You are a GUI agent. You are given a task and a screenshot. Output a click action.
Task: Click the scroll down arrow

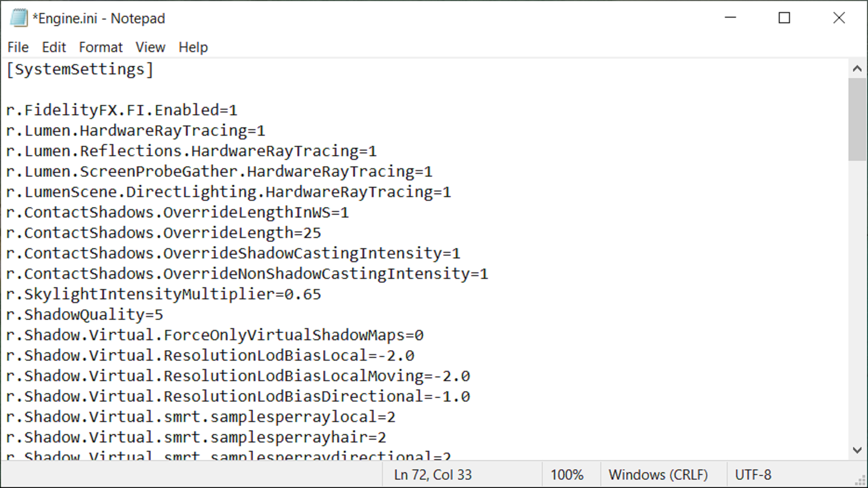coord(857,450)
